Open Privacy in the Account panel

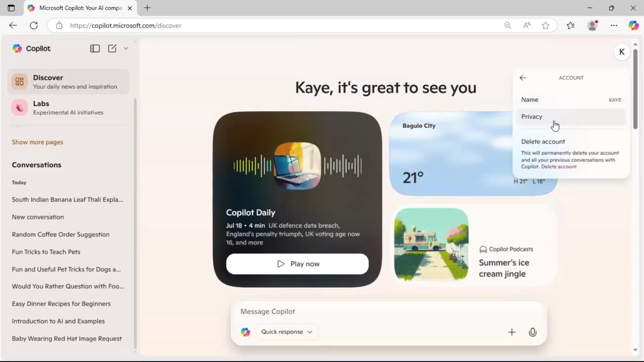tap(571, 117)
